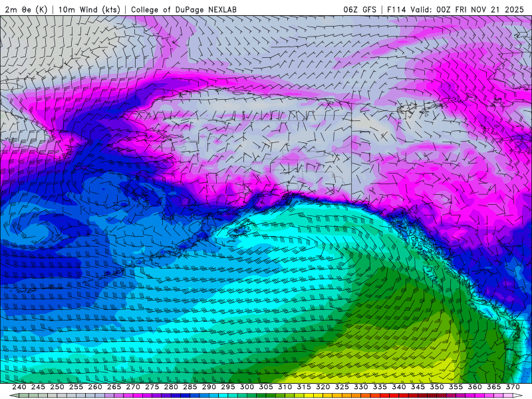This screenshot has width=532, height=399.
Task: Click the 285 value on the color scale
Action: point(190,387)
